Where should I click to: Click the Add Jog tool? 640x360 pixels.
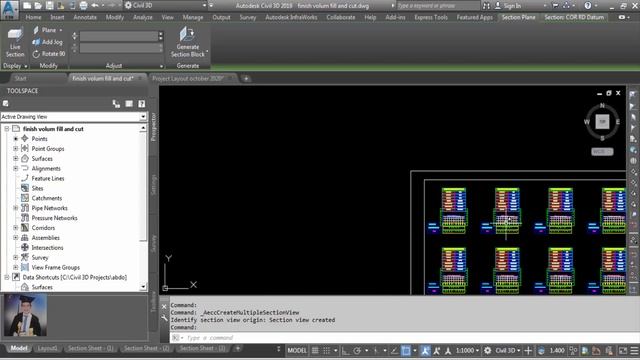(x=48, y=42)
